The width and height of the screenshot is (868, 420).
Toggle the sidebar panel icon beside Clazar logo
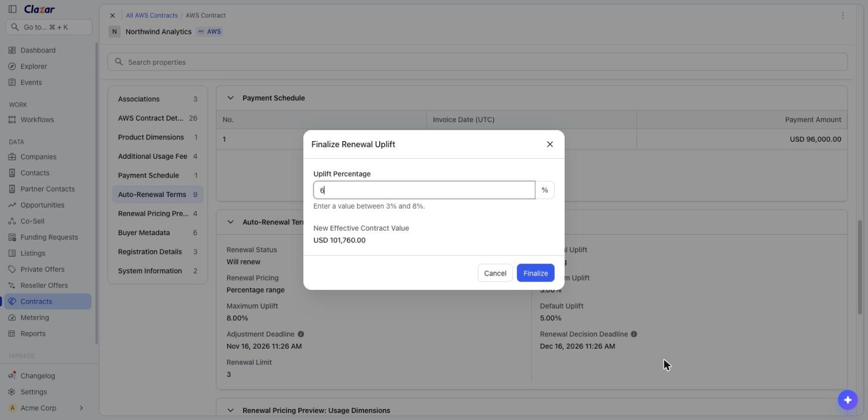click(12, 9)
